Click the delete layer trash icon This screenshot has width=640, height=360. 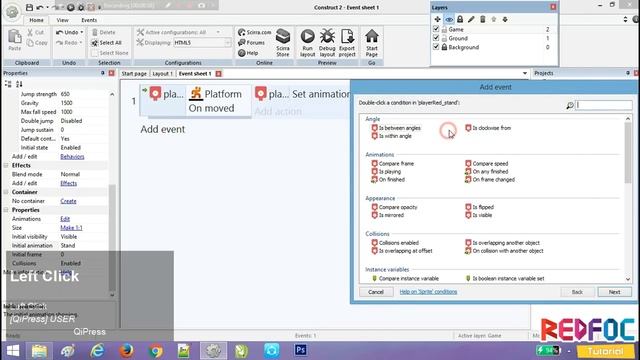(x=482, y=19)
